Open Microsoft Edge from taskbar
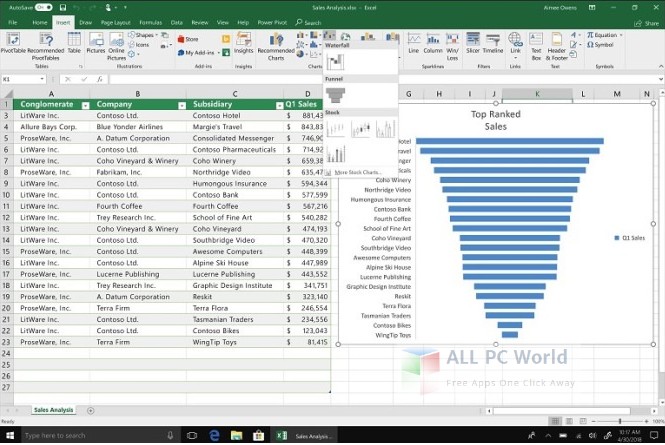The width and height of the screenshot is (665, 445). 214,436
